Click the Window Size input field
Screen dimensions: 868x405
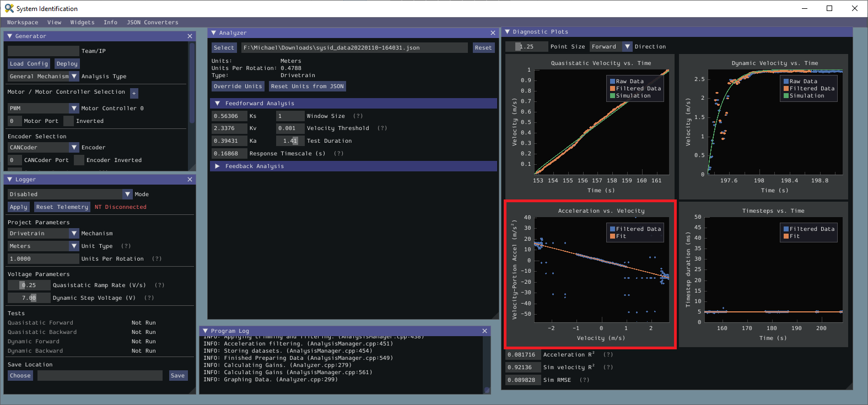(290, 116)
